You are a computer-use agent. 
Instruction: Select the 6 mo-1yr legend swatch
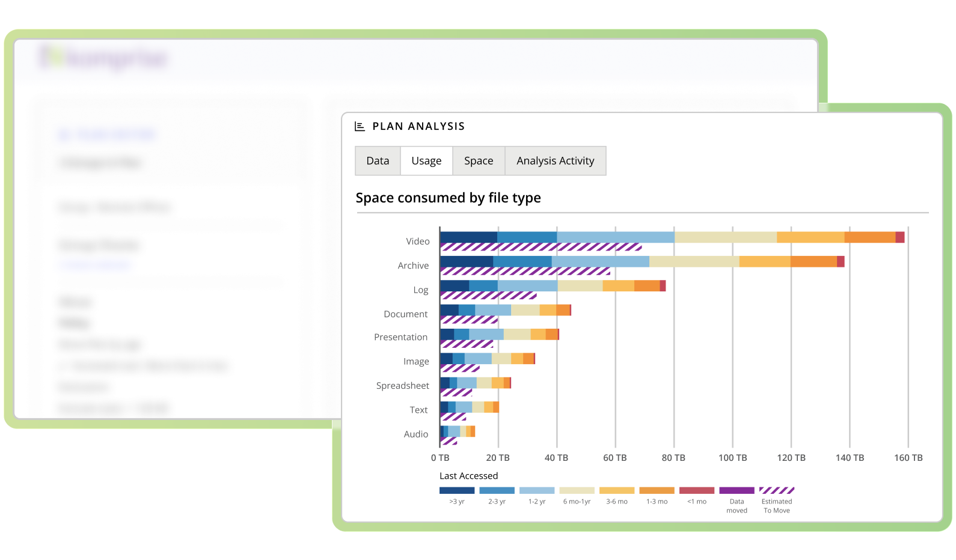tap(577, 490)
